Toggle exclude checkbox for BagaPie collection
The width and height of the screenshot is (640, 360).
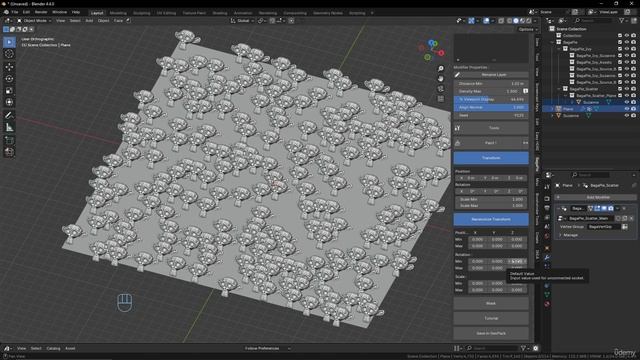620,42
